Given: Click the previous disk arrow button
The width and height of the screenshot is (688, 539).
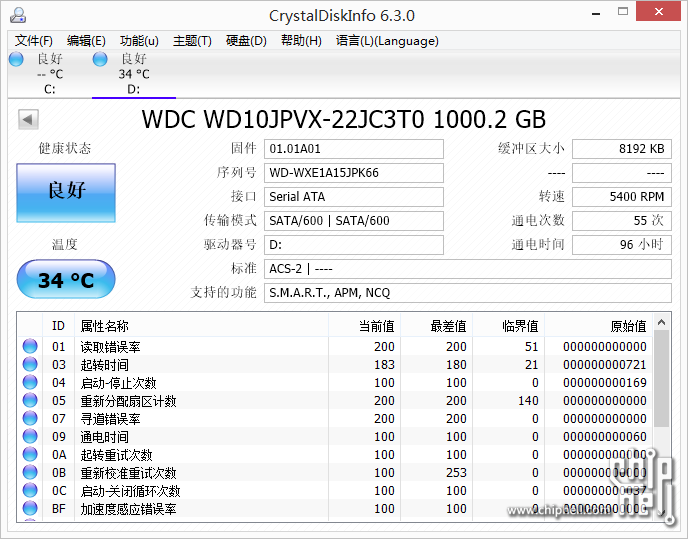Looking at the screenshot, I should [x=29, y=119].
